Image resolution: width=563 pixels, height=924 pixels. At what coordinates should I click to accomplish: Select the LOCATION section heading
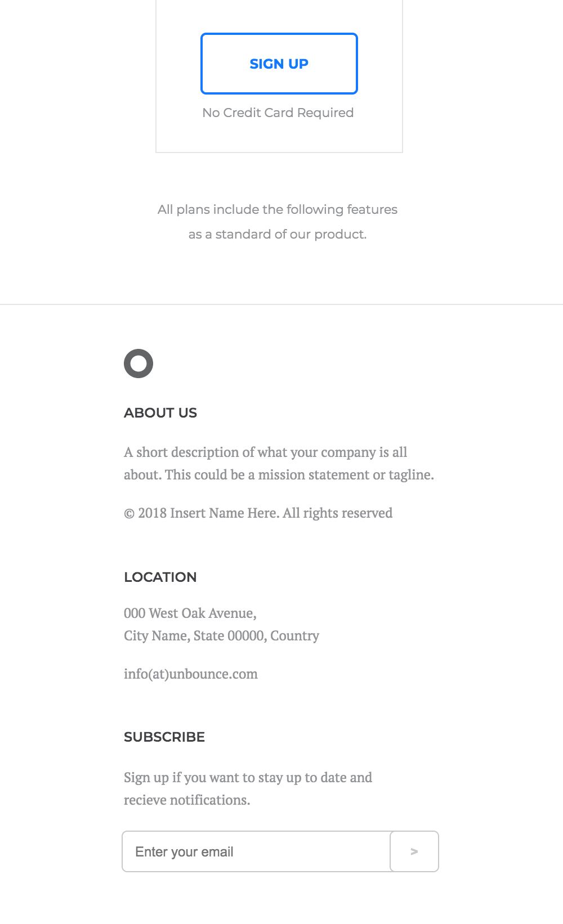coord(160,577)
